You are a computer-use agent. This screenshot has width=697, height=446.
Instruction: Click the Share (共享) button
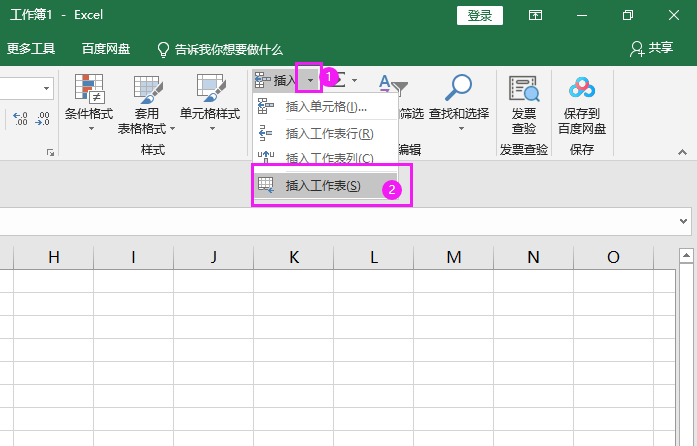click(651, 48)
